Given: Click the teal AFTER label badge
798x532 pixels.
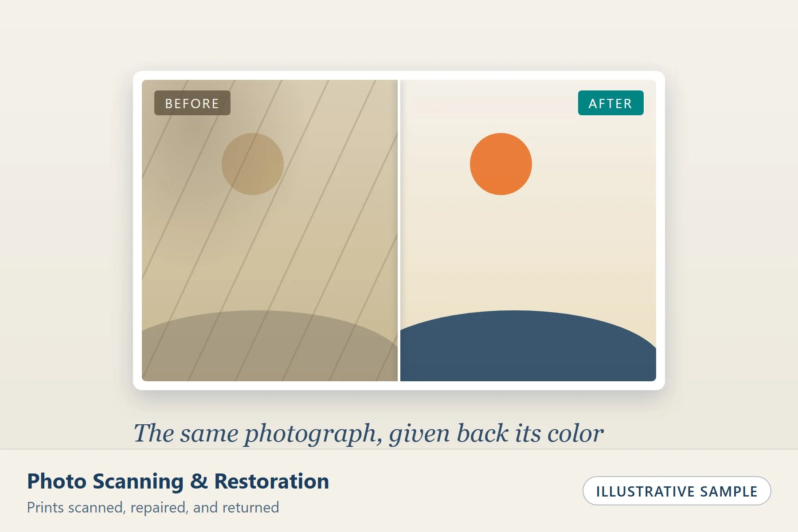Looking at the screenshot, I should click(610, 103).
